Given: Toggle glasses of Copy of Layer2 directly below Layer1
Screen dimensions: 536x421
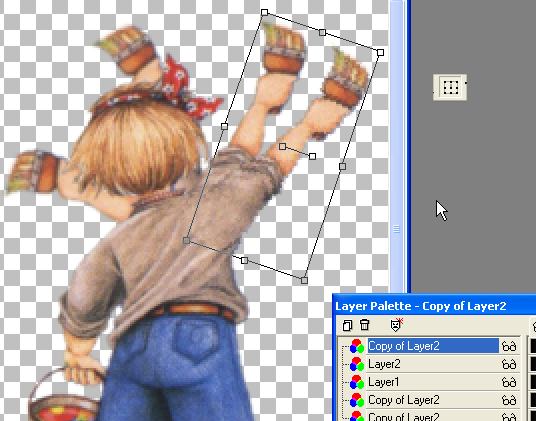Looking at the screenshot, I should point(509,400).
